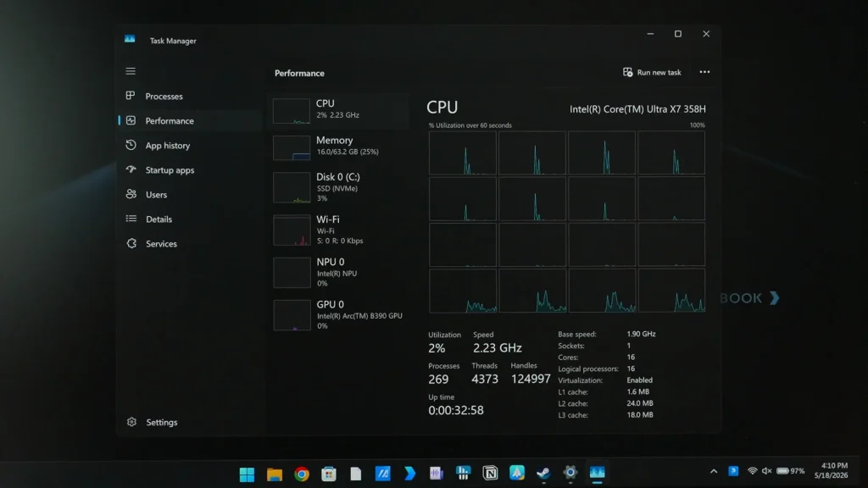Click Run new task
The height and width of the screenshot is (488, 868).
click(x=652, y=73)
